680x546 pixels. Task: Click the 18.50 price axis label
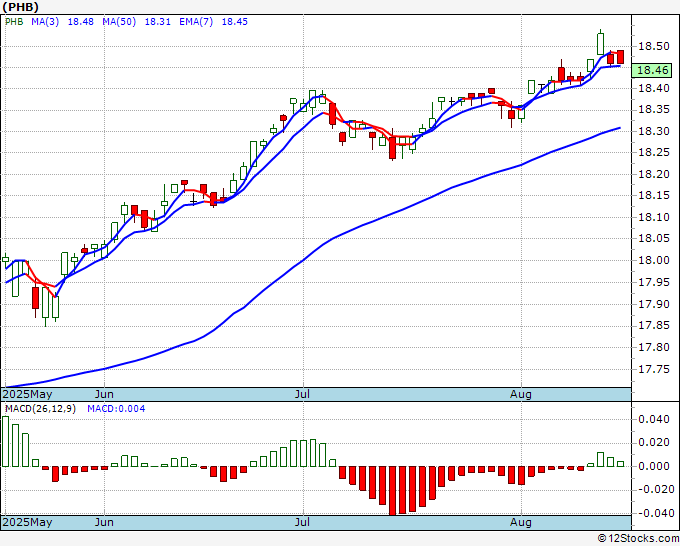tap(654, 46)
